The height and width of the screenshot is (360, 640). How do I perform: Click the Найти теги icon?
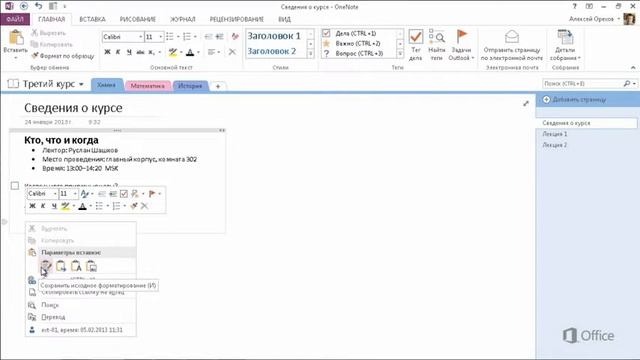click(437, 44)
